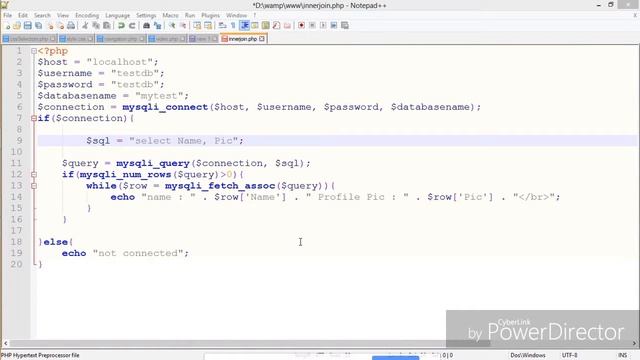Undo last edit with the Undo arrow
Viewport: 640px width, 360px height.
point(121,25)
